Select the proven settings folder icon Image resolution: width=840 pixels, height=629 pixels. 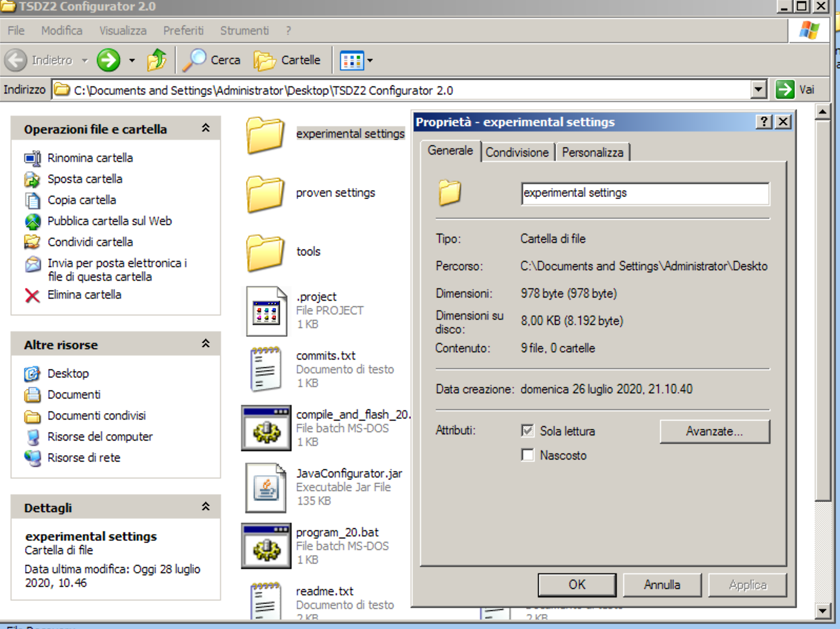point(265,194)
